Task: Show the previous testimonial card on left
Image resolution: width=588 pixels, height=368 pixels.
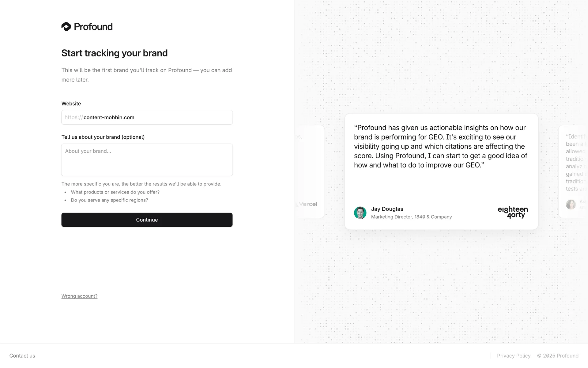Action: point(310,171)
